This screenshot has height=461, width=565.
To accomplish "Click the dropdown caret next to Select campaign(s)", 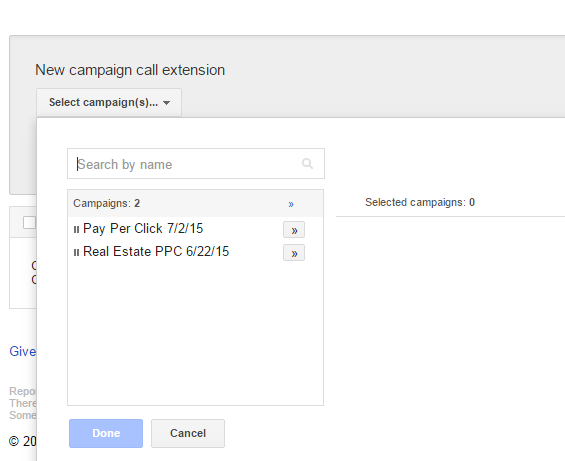I will click(x=166, y=103).
